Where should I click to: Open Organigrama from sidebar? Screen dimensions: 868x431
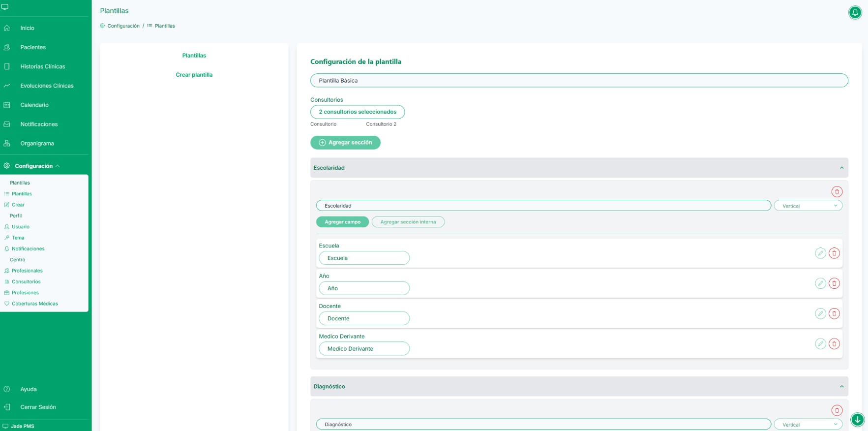pos(37,143)
